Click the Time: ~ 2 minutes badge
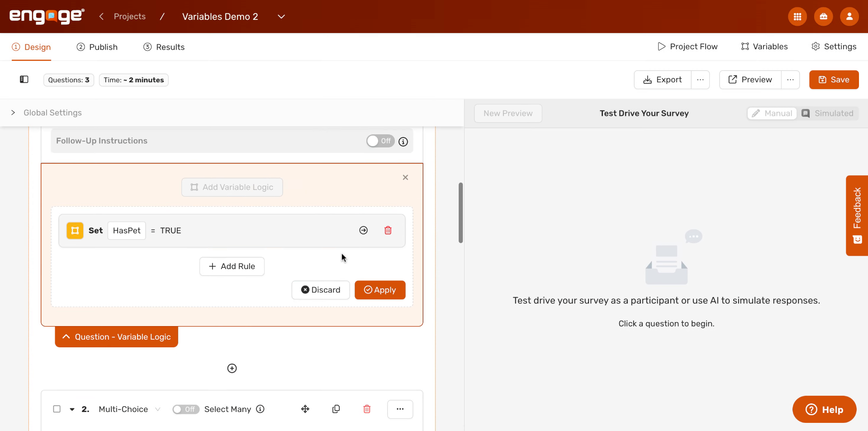This screenshot has width=868, height=431. click(x=134, y=80)
